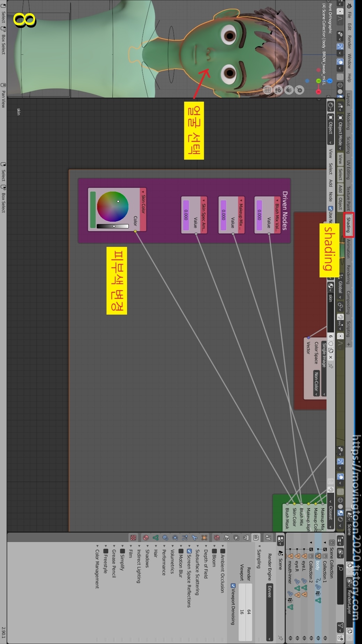362x644 pixels.
Task: Click the viewport camera view icon
Action: [278, 90]
